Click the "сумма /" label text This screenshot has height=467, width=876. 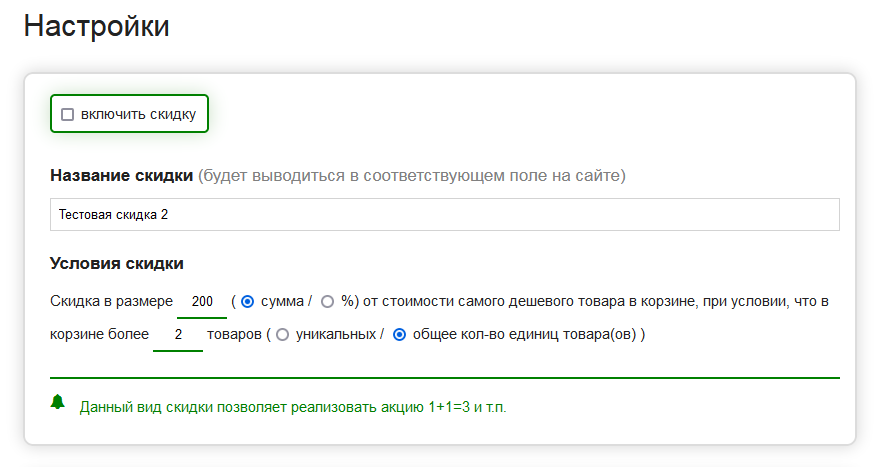click(x=286, y=301)
